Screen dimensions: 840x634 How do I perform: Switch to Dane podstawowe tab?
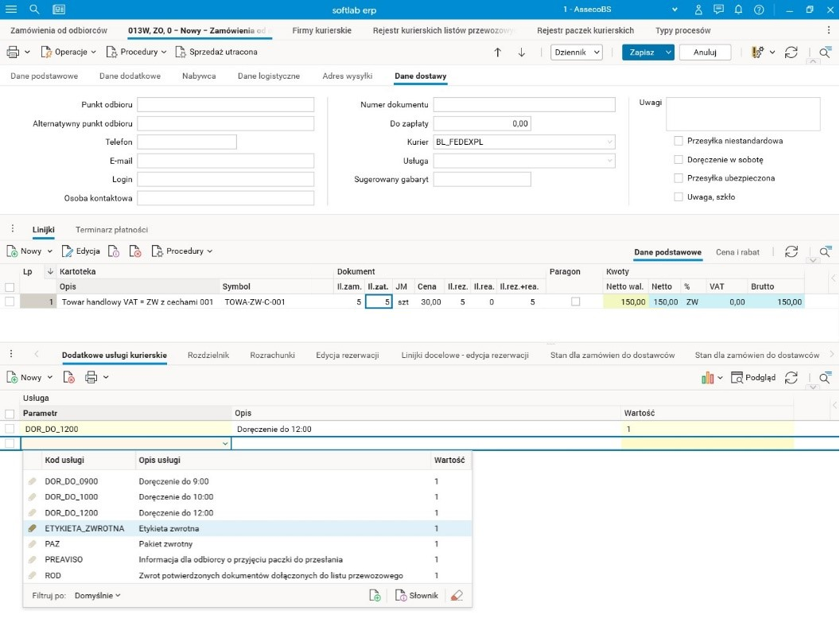pos(44,76)
